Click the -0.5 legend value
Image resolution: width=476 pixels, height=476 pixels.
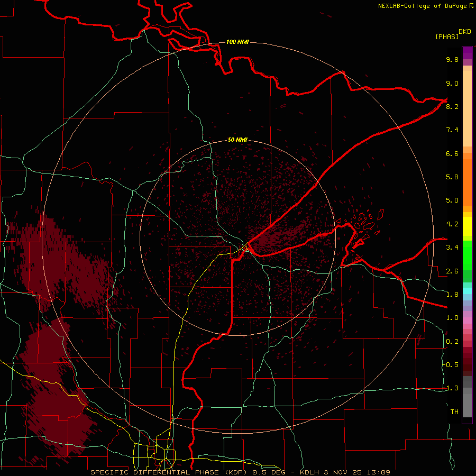click(x=450, y=365)
